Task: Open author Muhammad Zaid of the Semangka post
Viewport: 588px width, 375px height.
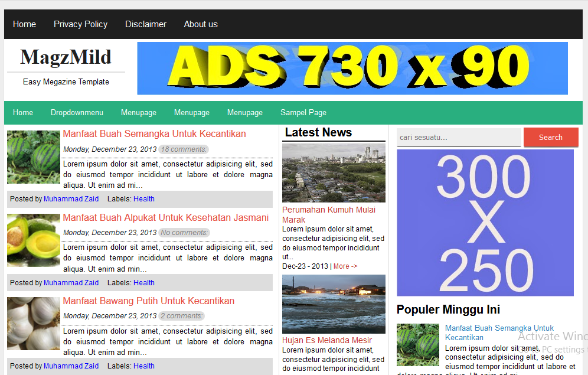Action: (71, 199)
